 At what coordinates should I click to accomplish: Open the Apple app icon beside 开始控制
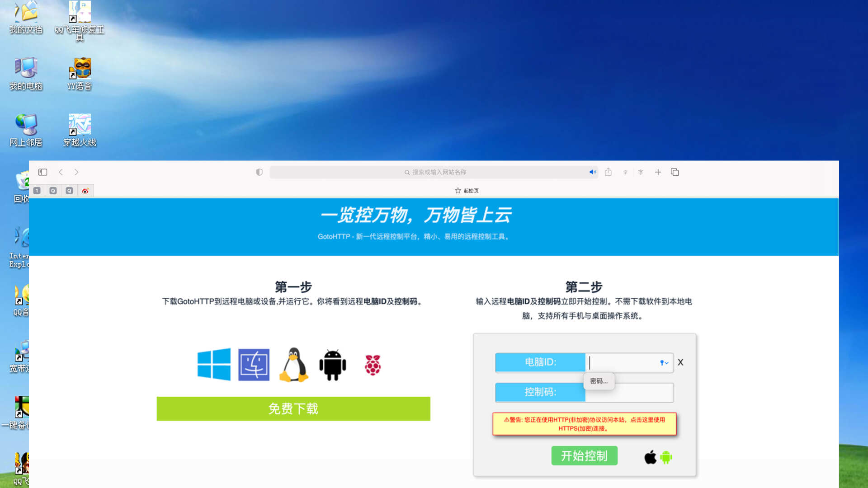pyautogui.click(x=650, y=457)
